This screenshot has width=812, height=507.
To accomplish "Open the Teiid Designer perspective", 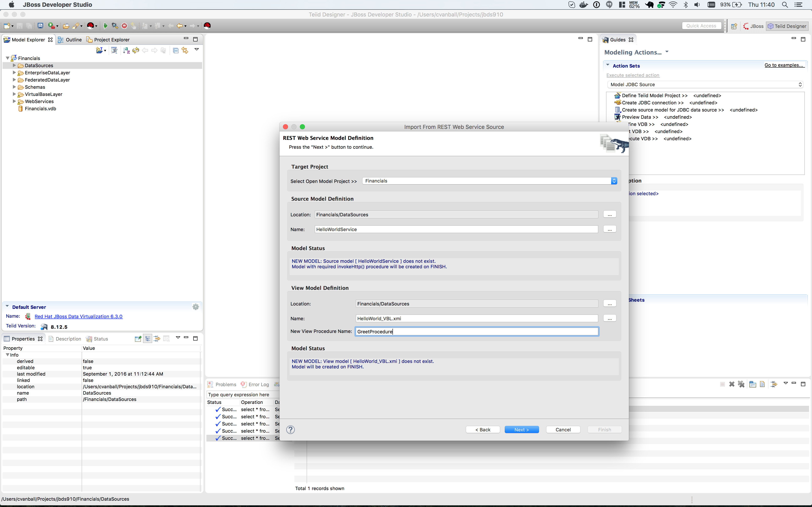I will tap(787, 26).
